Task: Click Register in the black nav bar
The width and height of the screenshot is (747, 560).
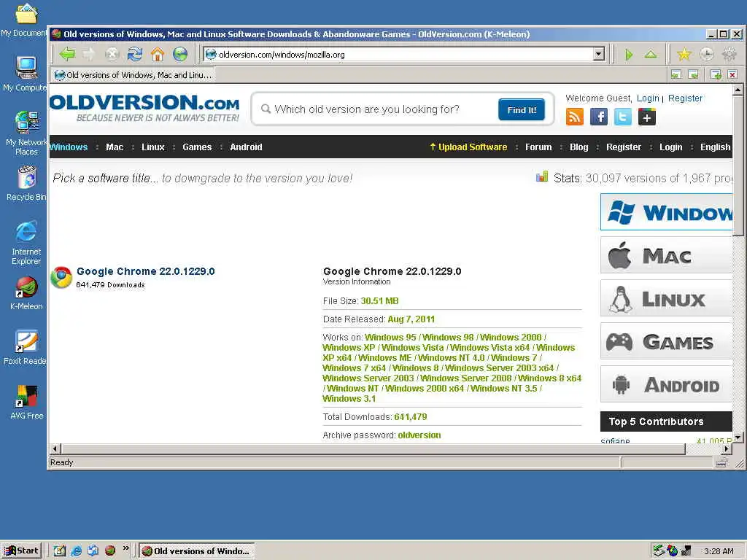Action: tap(623, 147)
